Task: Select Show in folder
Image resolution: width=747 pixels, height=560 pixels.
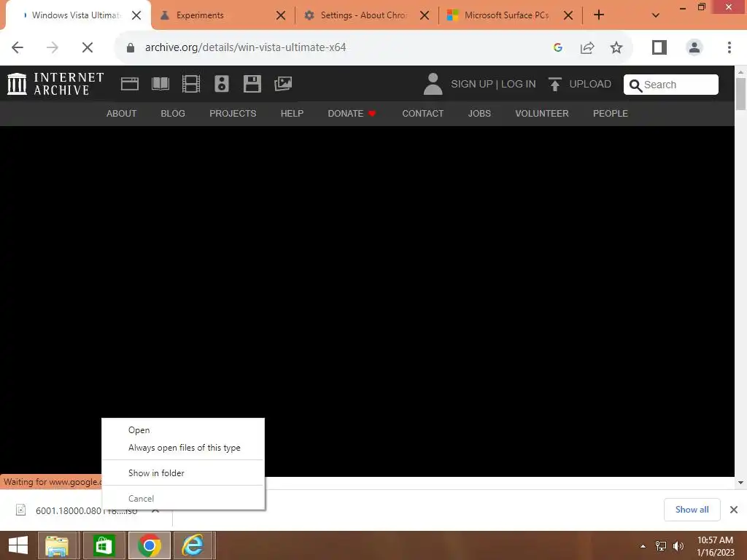Action: [183, 472]
